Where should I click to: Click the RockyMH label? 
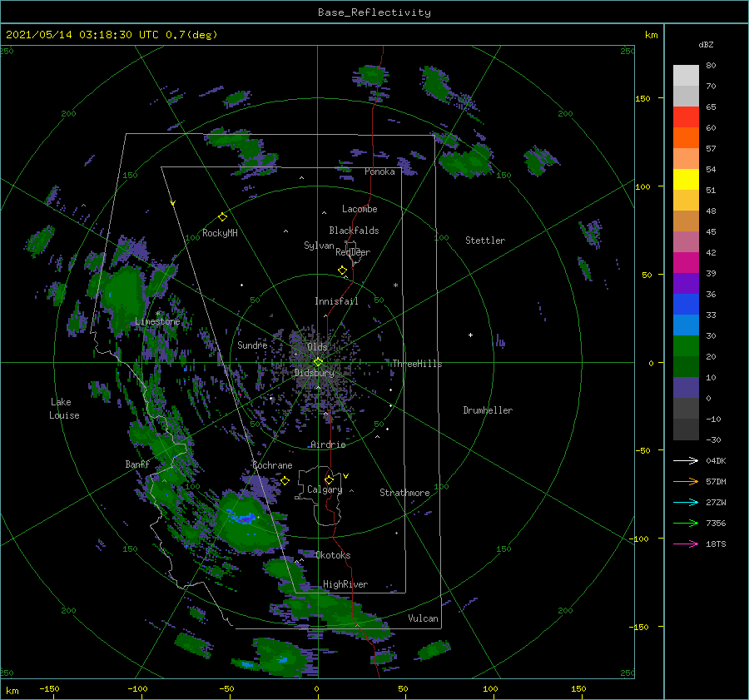click(x=220, y=233)
